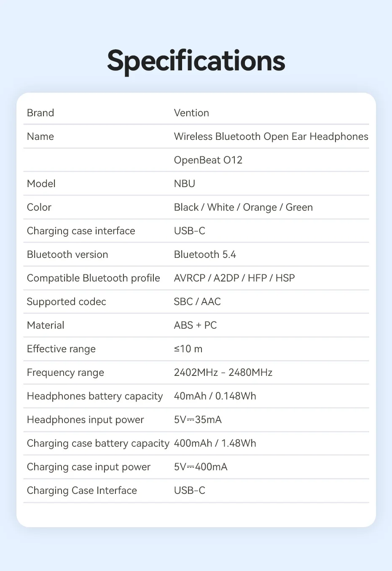Click the 40mAh / 0.148Wh capacity value

tap(215, 396)
